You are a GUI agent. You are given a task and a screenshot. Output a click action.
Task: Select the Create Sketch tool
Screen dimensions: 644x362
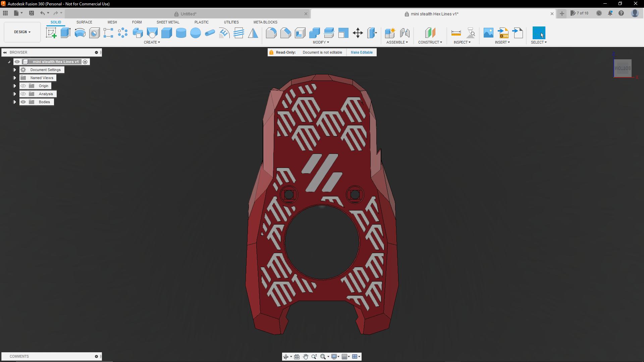coord(51,33)
